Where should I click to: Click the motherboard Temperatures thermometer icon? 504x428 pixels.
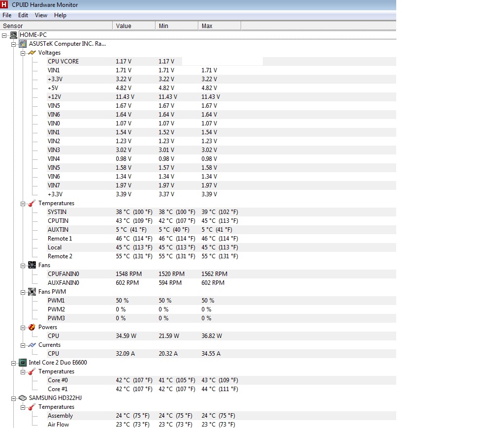tap(32, 203)
